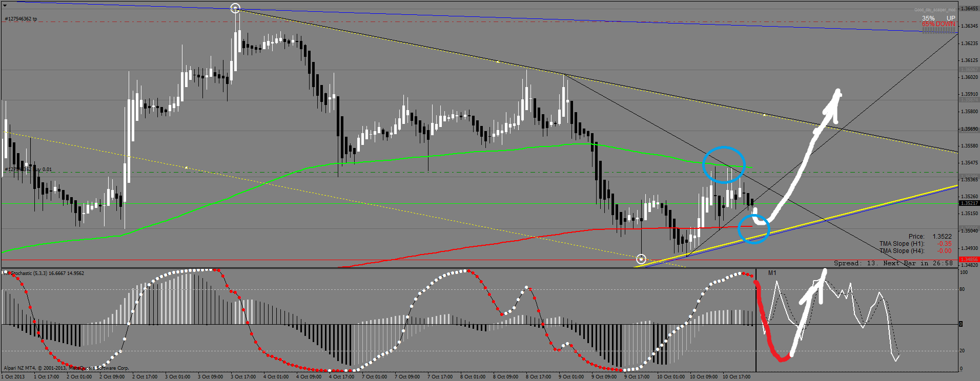Viewport: 980px width, 381px height.
Task: Select the trendline anchor circle at the chart low
Action: coord(641,259)
